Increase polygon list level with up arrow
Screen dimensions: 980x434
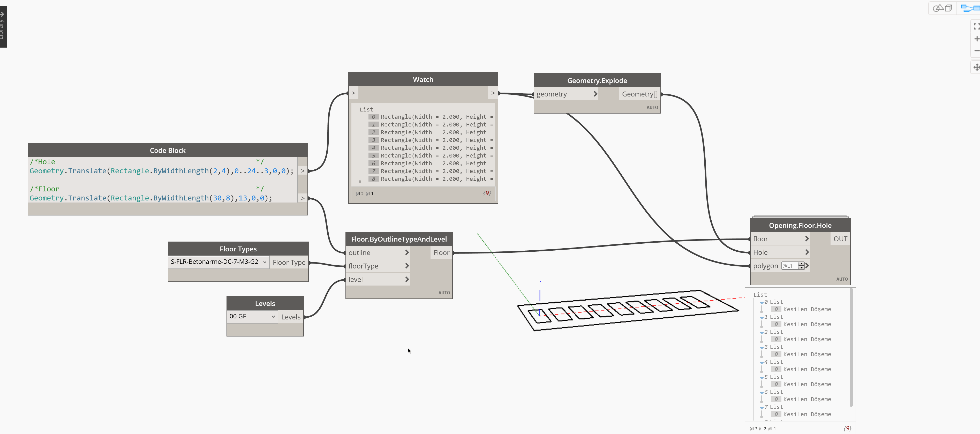pyautogui.click(x=801, y=264)
